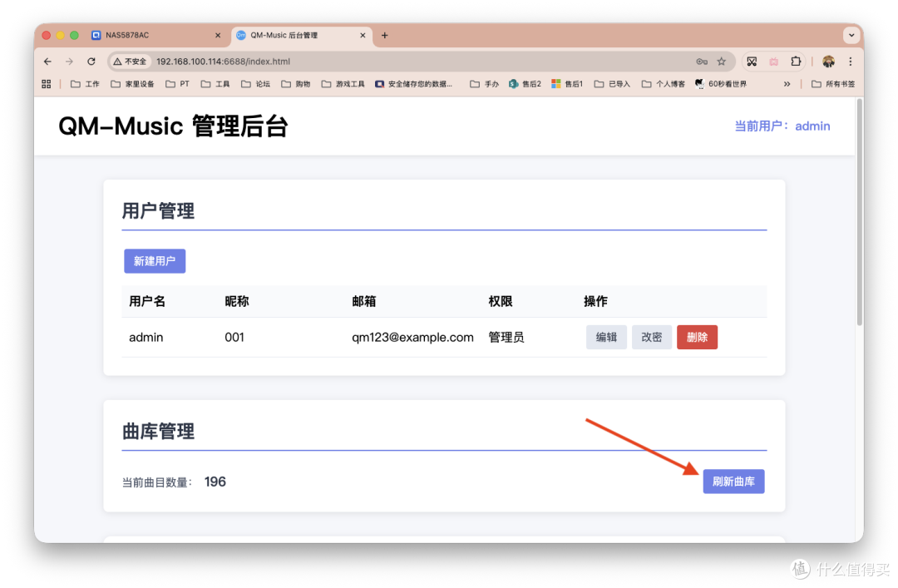This screenshot has width=898, height=588.
Task: Delete the admin user with 删除
Action: click(x=697, y=337)
